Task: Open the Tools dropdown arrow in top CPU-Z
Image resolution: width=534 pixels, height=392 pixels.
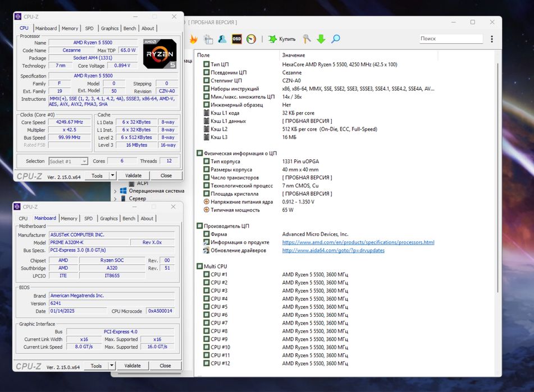Action: (113, 176)
